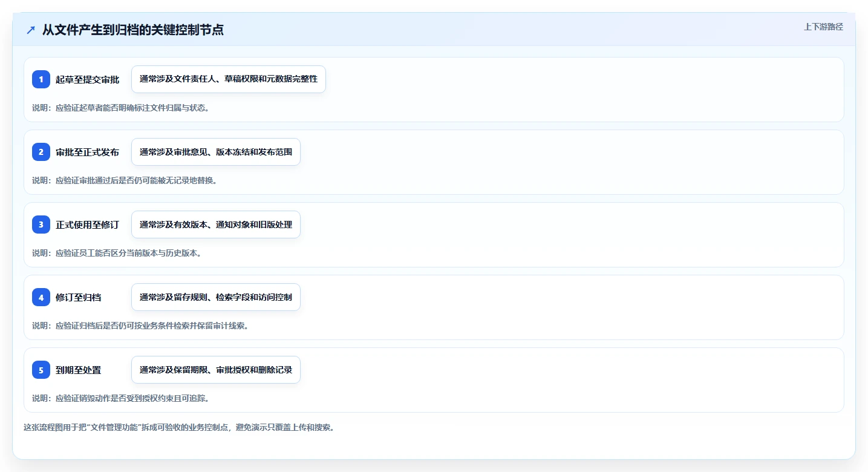This screenshot has width=868, height=472.
Task: Click the arrow icon beside the header title
Action: (31, 30)
